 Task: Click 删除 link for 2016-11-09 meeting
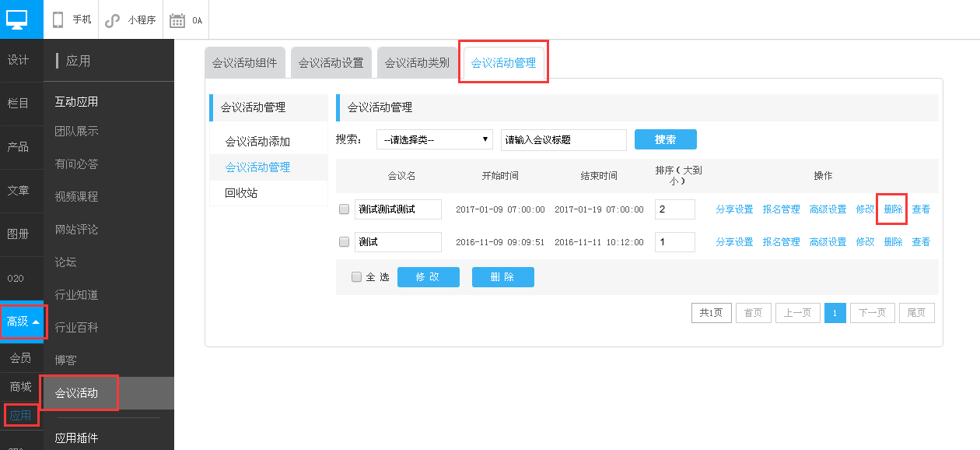click(x=893, y=242)
